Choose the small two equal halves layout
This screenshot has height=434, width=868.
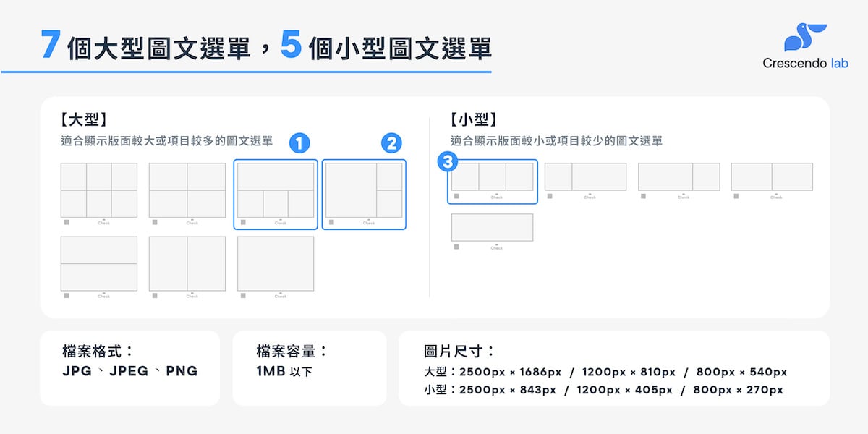(x=772, y=176)
